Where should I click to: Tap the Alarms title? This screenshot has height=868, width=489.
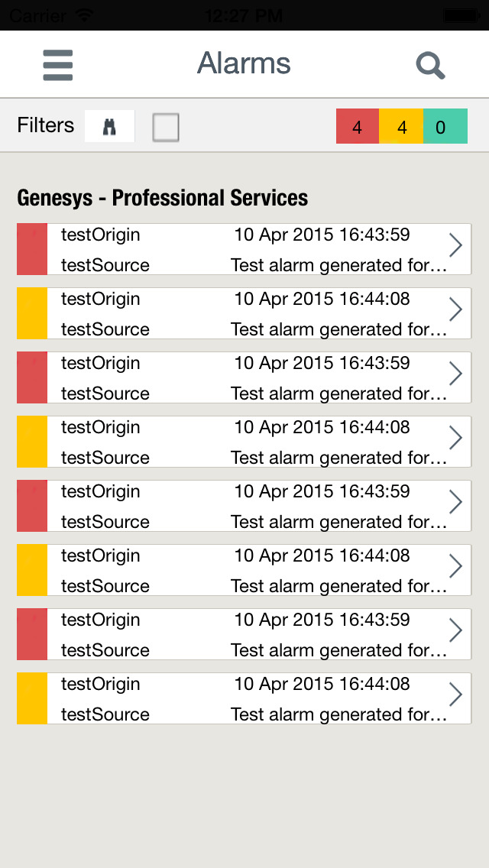(x=244, y=63)
